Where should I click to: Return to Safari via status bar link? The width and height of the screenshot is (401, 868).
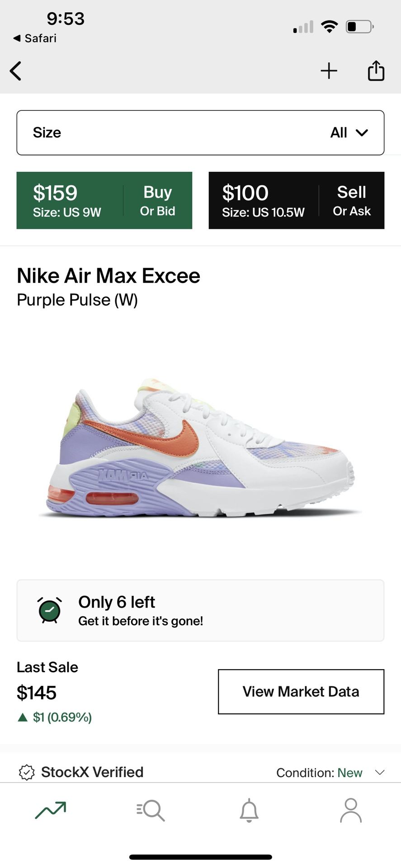[x=35, y=38]
